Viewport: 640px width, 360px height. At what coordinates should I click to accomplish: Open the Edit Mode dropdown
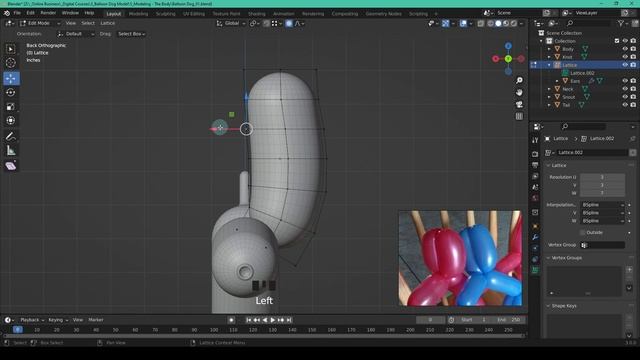tap(40, 24)
